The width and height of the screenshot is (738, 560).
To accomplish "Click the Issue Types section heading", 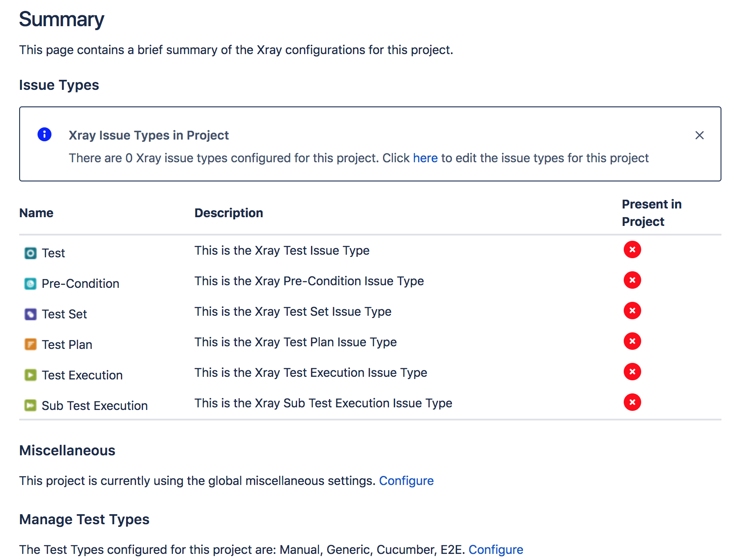I will [59, 85].
